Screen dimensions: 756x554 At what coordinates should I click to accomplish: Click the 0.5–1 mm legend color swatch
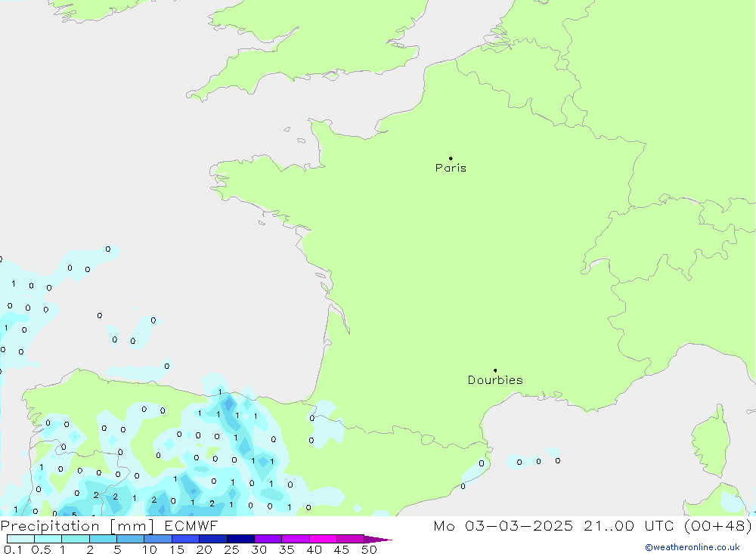click(48, 539)
